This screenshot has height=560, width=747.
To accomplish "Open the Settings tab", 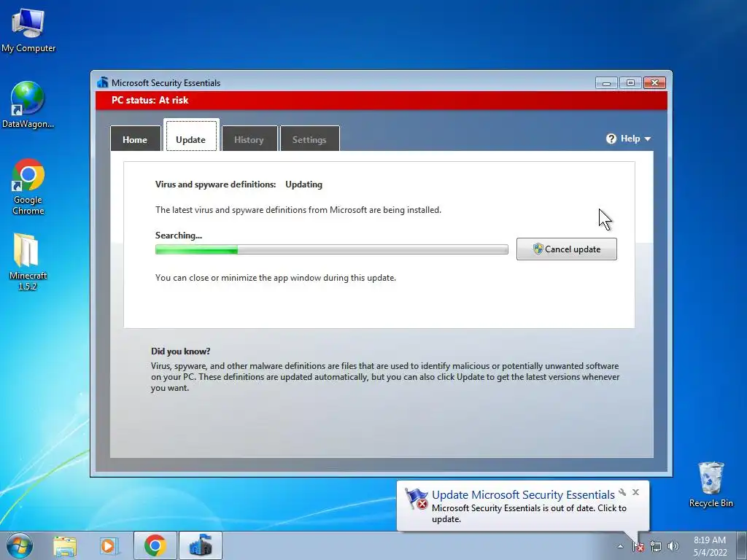I will (309, 139).
